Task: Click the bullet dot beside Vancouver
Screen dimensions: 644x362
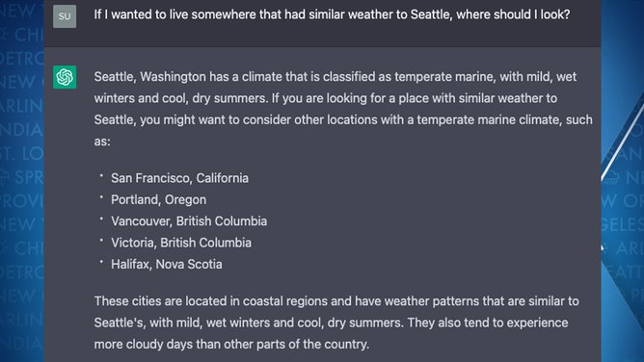Action: [101, 219]
